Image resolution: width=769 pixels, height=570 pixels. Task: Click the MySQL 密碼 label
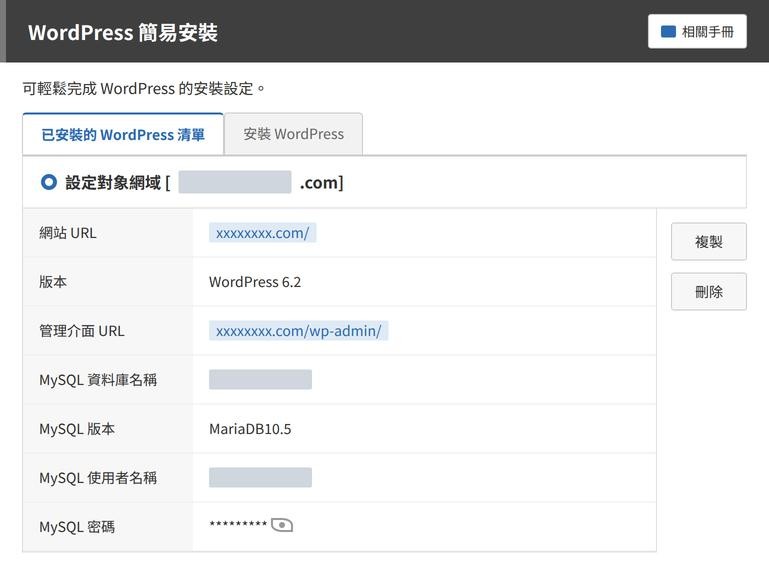click(77, 527)
